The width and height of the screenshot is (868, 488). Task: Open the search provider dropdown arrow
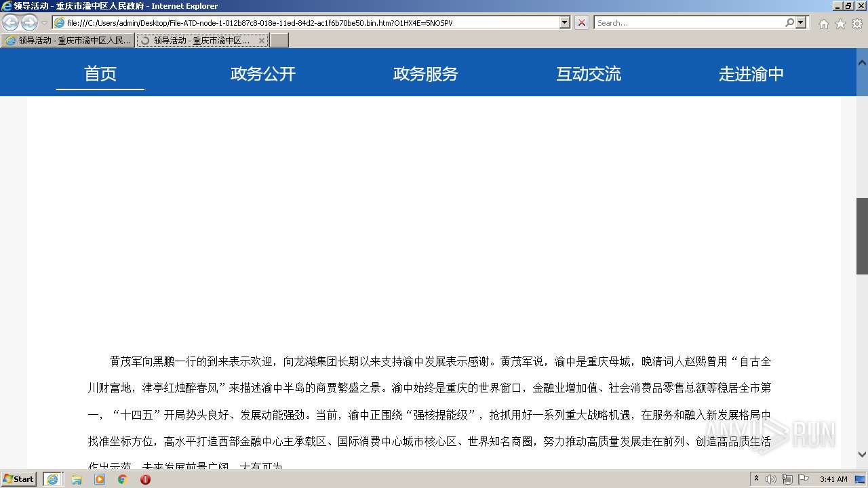coord(802,22)
